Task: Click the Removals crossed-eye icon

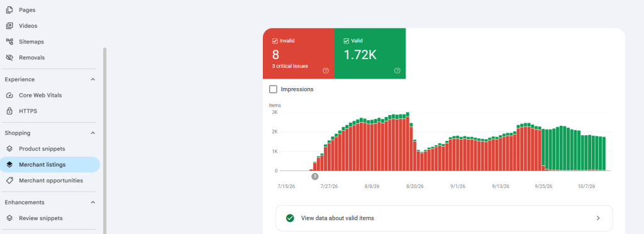Action: [x=9, y=57]
